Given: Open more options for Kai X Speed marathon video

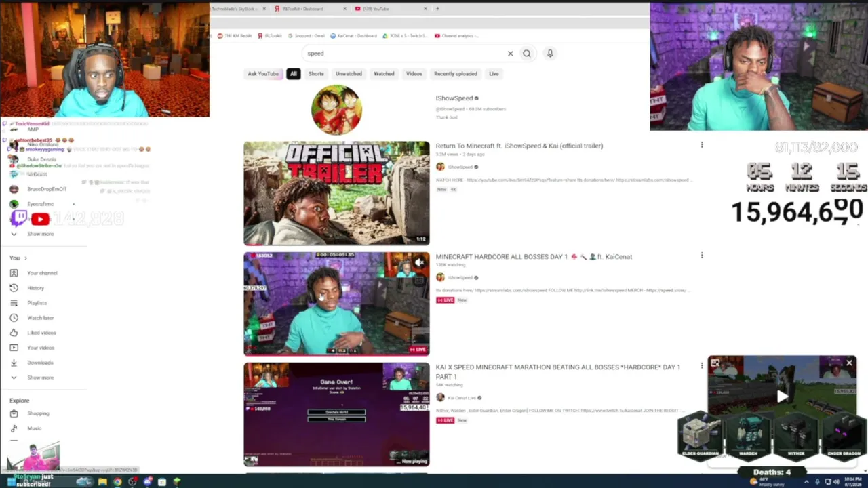Looking at the screenshot, I should [702, 366].
